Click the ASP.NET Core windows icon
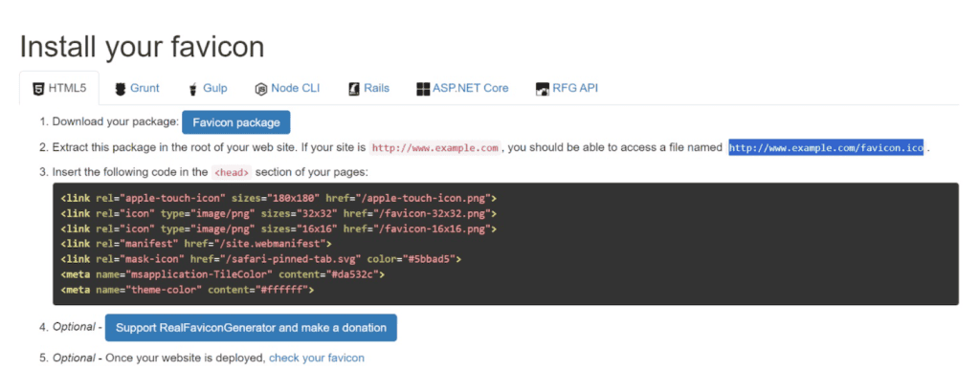This screenshot has height=370, width=980. [x=423, y=89]
